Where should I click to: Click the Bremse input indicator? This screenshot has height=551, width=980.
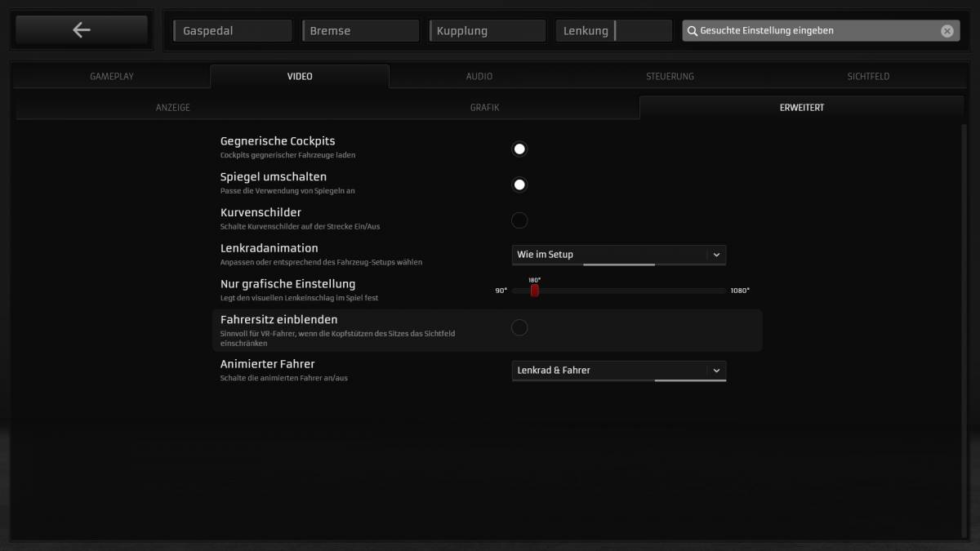[x=360, y=31]
